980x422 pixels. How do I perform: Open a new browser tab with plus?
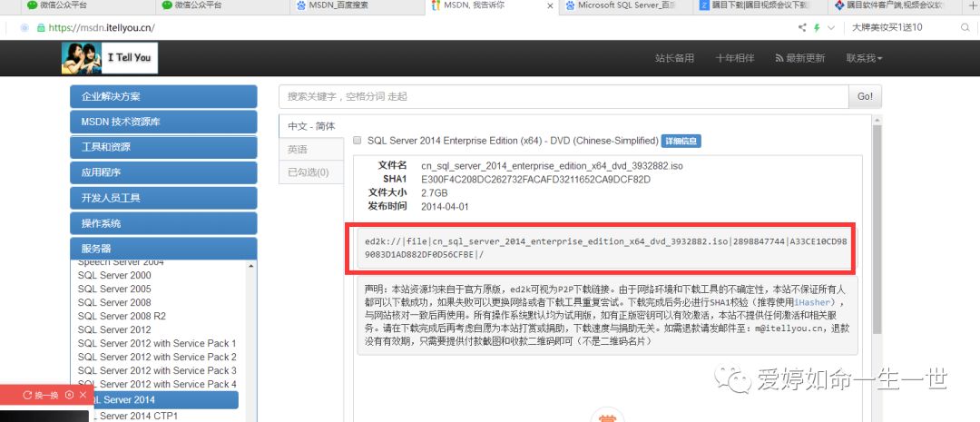pos(971,5)
